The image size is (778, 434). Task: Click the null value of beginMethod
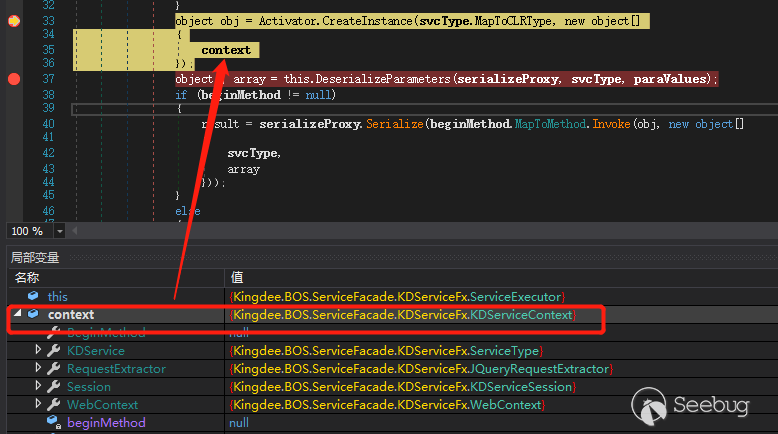coord(239,423)
